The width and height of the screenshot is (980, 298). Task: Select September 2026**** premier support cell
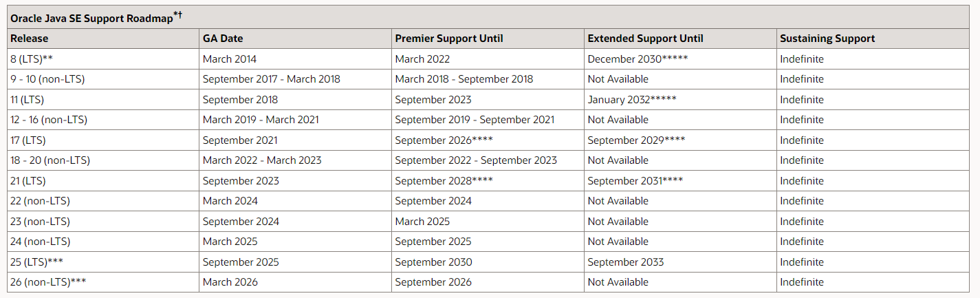[444, 140]
